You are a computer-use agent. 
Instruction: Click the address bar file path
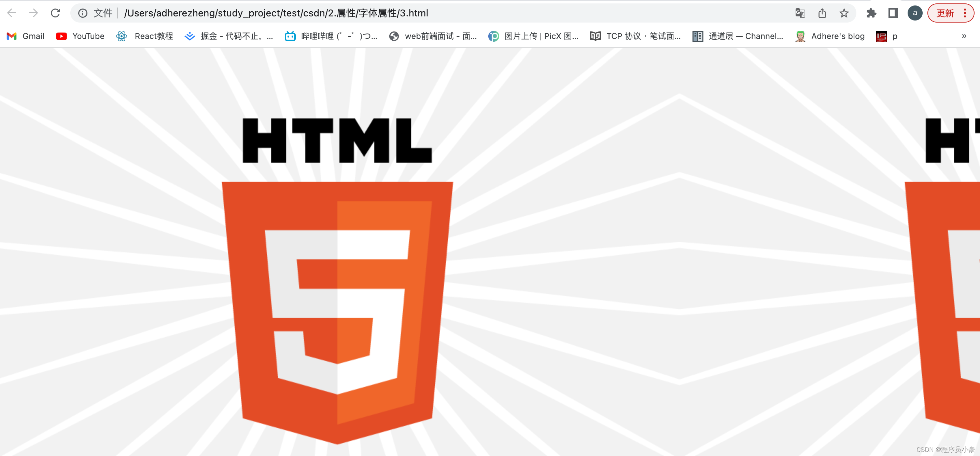pos(276,13)
